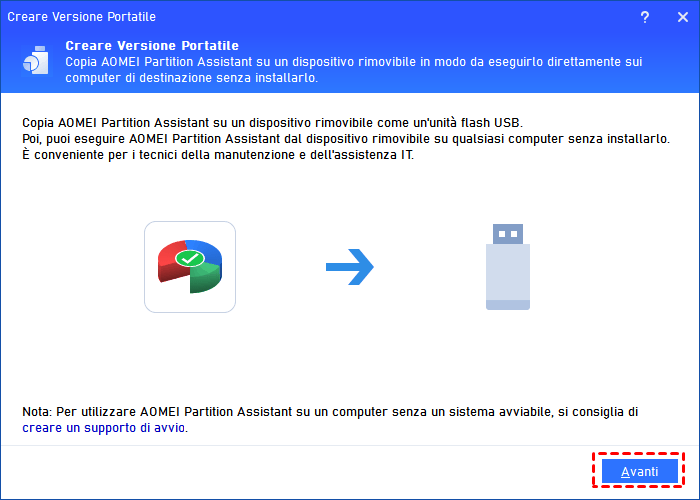Viewport: 700px width, 500px height.
Task: Click the line mentioning unità flash USB
Action: 272,122
